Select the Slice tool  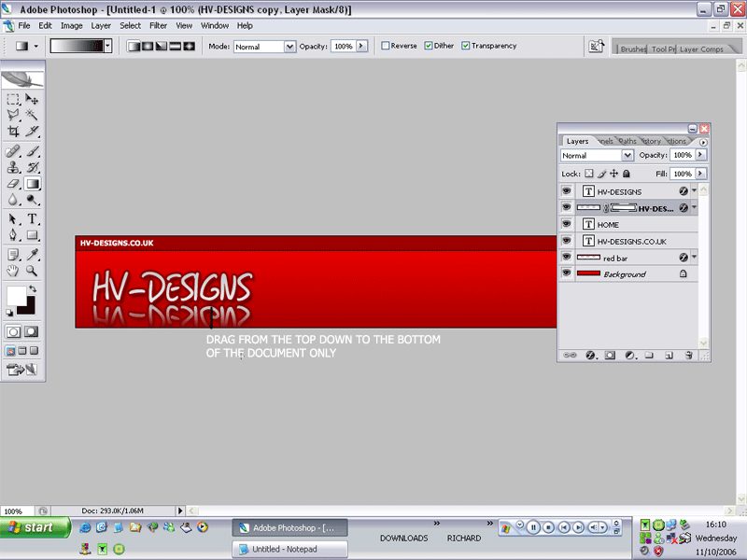(32, 131)
